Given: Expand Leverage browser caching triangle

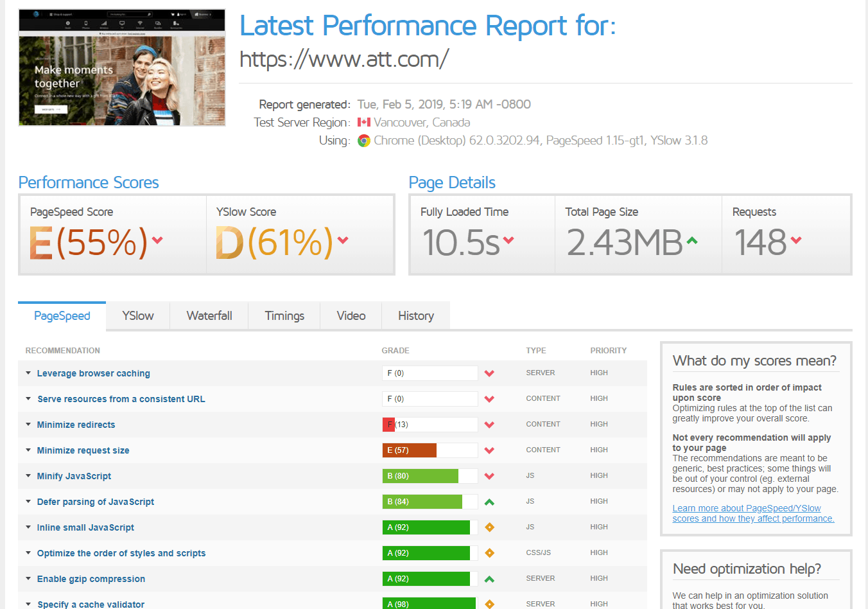Looking at the screenshot, I should tap(28, 373).
